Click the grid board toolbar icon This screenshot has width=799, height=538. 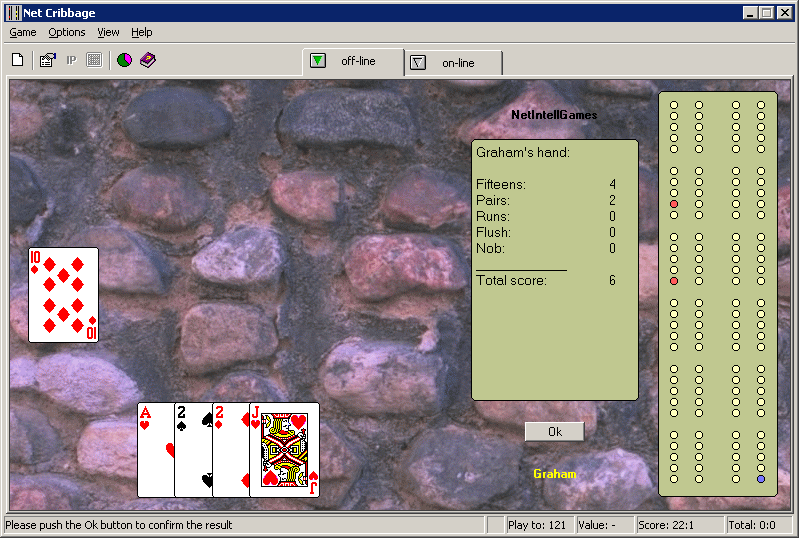pyautogui.click(x=94, y=60)
